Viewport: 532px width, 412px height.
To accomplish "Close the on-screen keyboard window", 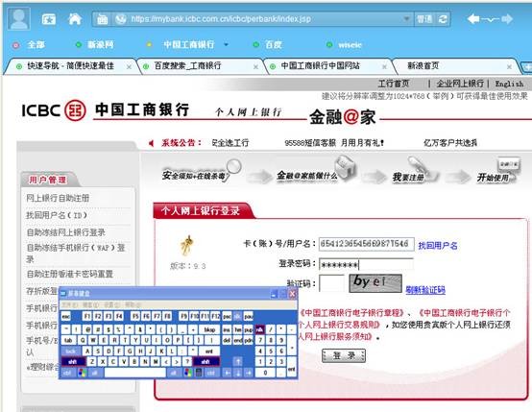I will [x=292, y=294].
